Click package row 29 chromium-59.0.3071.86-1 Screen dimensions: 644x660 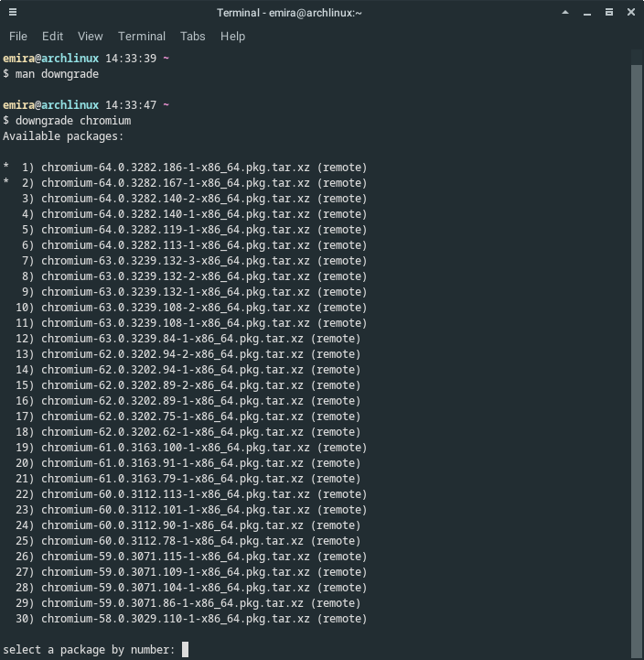coord(188,603)
